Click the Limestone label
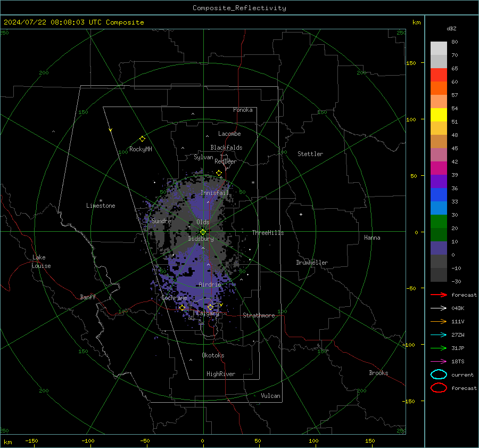The width and height of the screenshot is (479, 448). click(101, 206)
